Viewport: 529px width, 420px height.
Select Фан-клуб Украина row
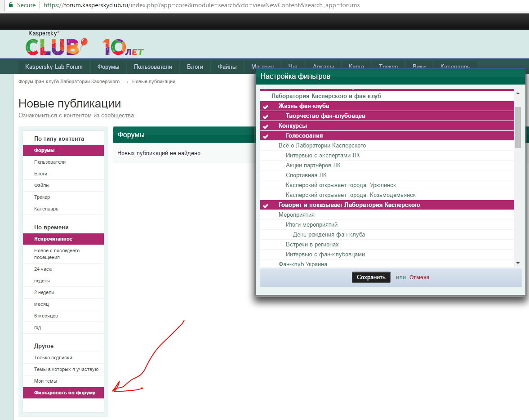tap(387, 264)
